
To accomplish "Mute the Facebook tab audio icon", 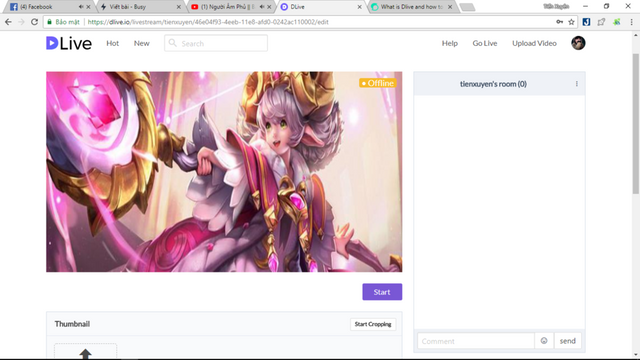I will [81, 7].
